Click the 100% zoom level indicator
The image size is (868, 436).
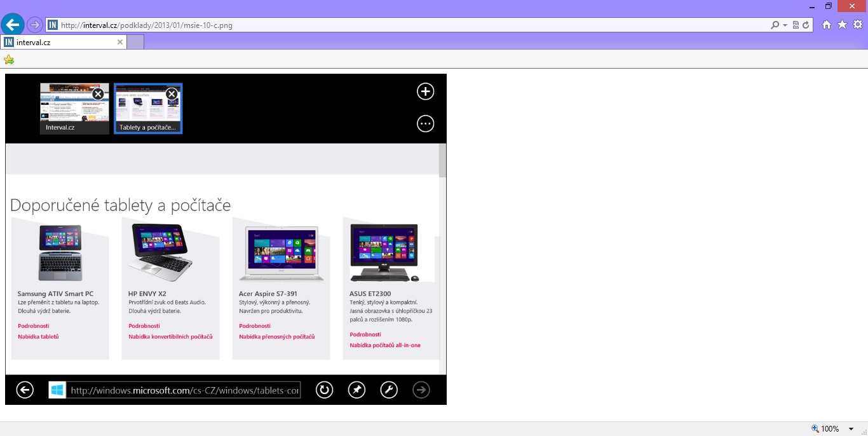(x=825, y=428)
